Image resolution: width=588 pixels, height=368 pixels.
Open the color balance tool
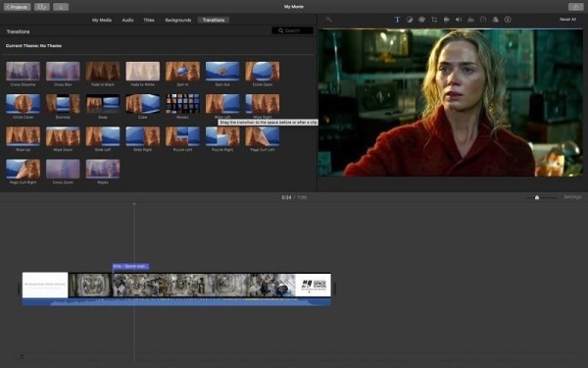tap(410, 20)
